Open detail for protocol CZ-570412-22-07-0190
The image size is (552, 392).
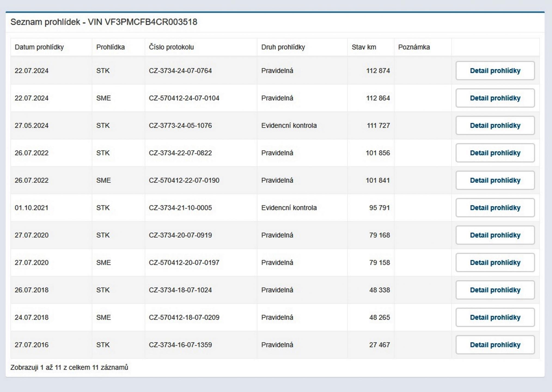pos(495,180)
